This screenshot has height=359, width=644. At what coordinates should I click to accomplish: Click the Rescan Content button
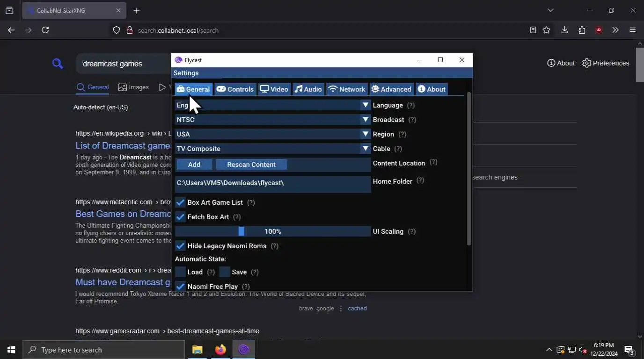pos(251,165)
